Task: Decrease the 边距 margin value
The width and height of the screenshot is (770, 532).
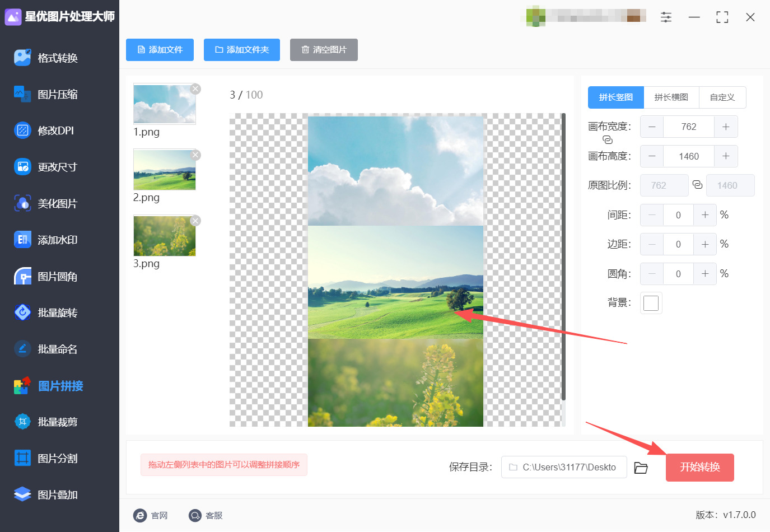Action: click(x=652, y=244)
